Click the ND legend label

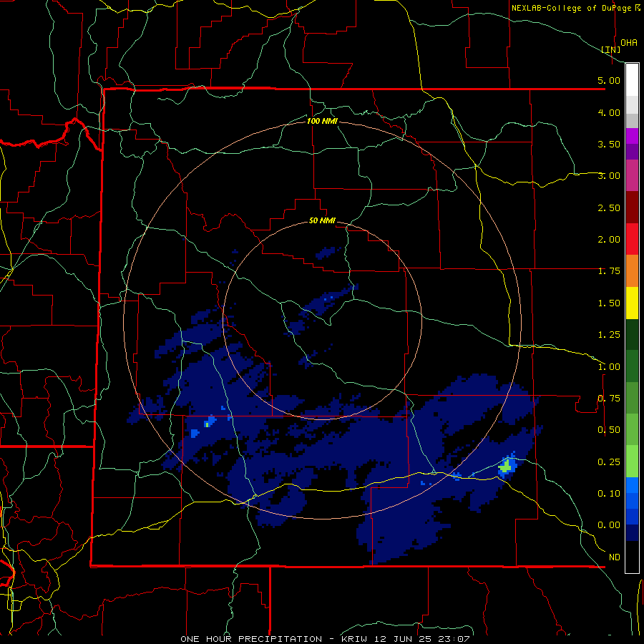(615, 557)
